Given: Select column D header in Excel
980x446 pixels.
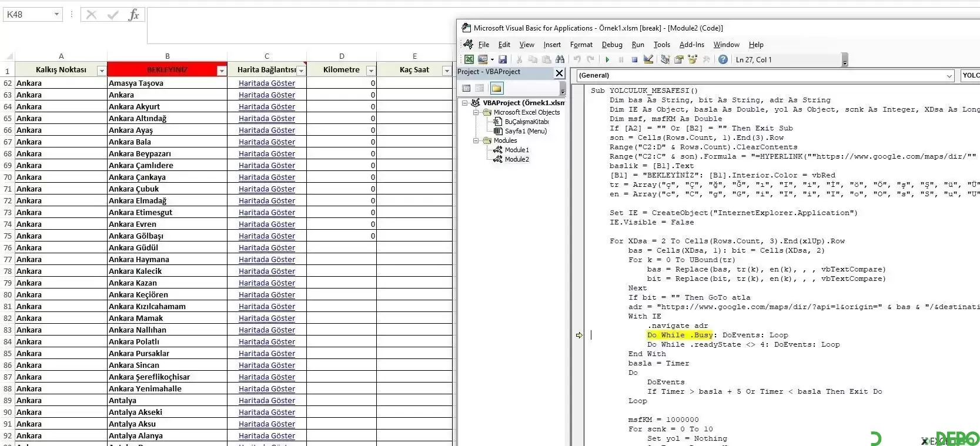Looking at the screenshot, I should (x=342, y=56).
